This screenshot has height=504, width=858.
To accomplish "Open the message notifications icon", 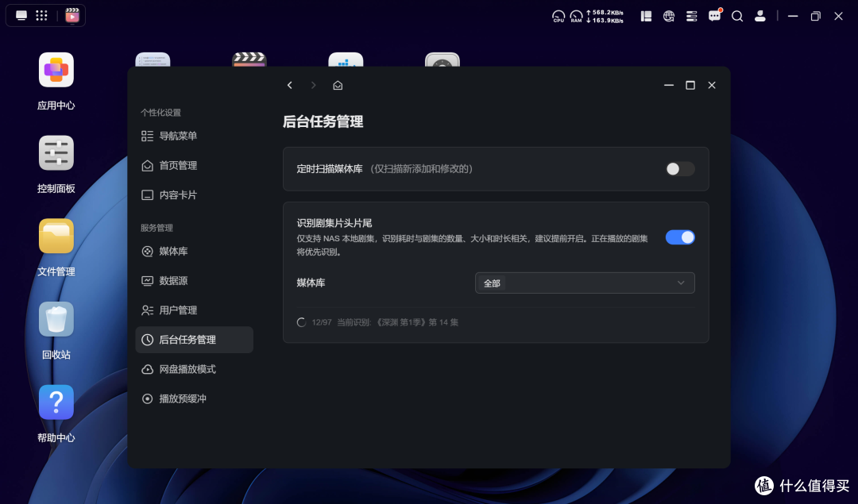I will point(715,16).
